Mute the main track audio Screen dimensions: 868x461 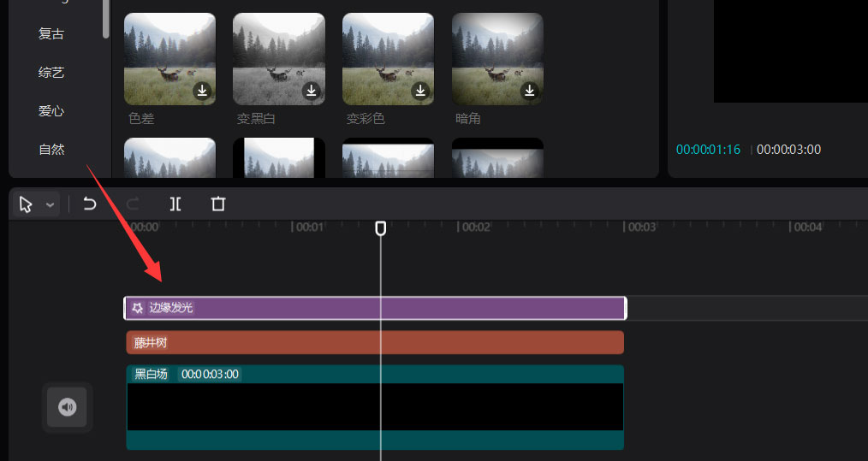(x=68, y=407)
